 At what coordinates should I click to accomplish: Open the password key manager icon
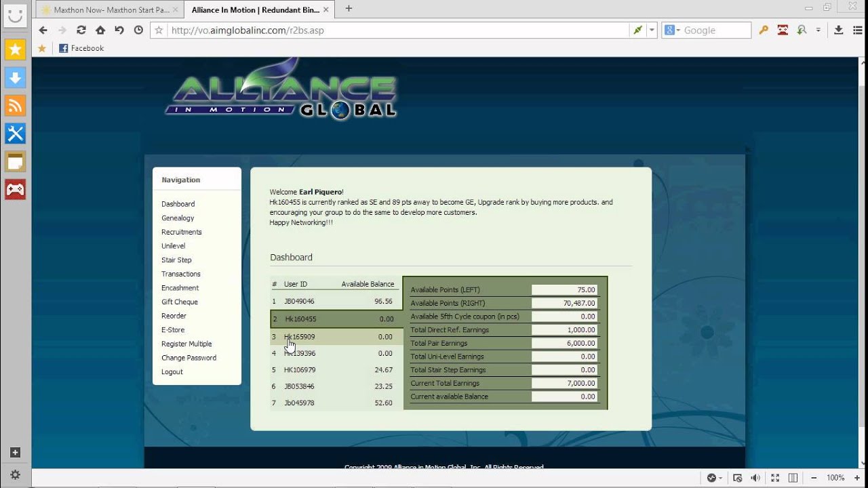pos(764,30)
